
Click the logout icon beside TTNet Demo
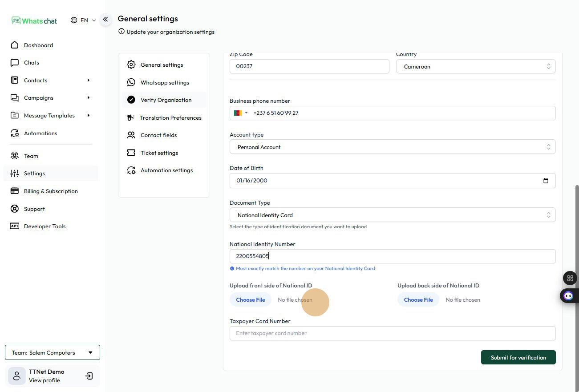point(89,376)
